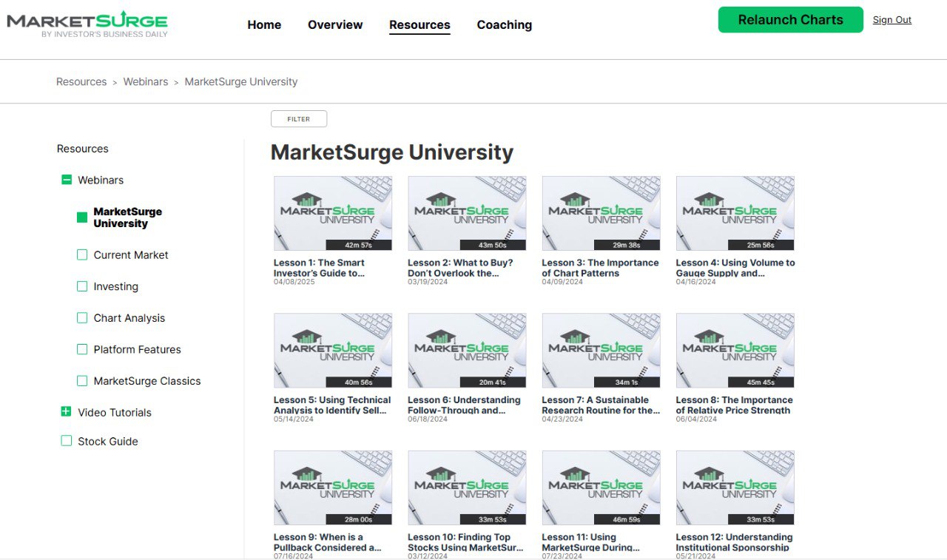Toggle the Chart Analysis checkbox

(x=82, y=318)
